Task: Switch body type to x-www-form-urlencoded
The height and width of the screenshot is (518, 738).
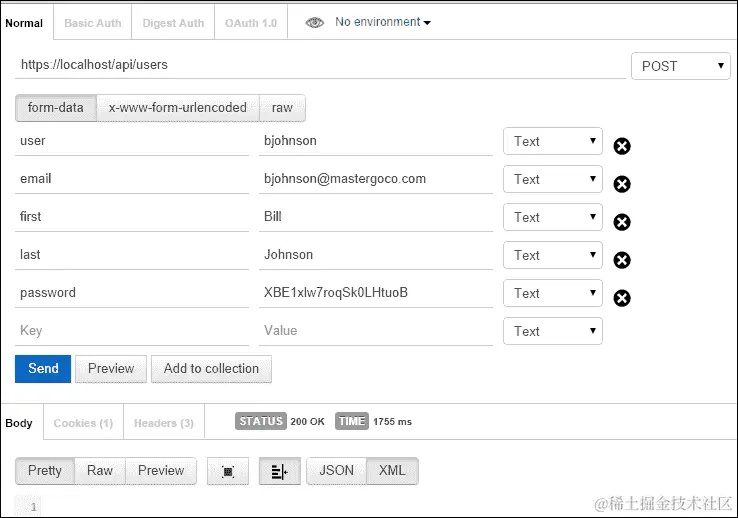Action: [178, 108]
